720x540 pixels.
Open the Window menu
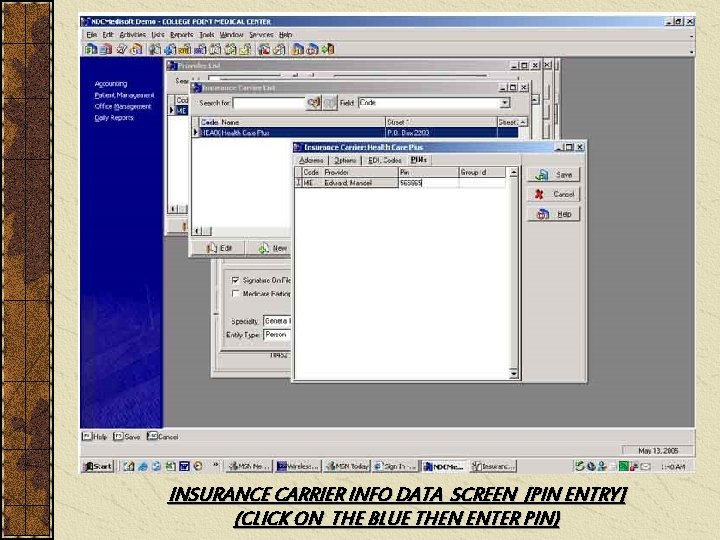(x=231, y=34)
